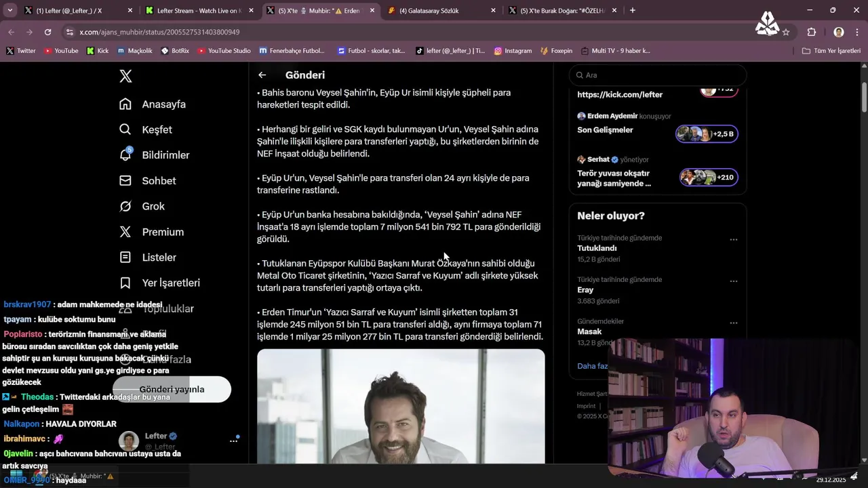Image resolution: width=868 pixels, height=488 pixels.
Task: Open Serhat's Terör yuvası space
Action: (657, 172)
